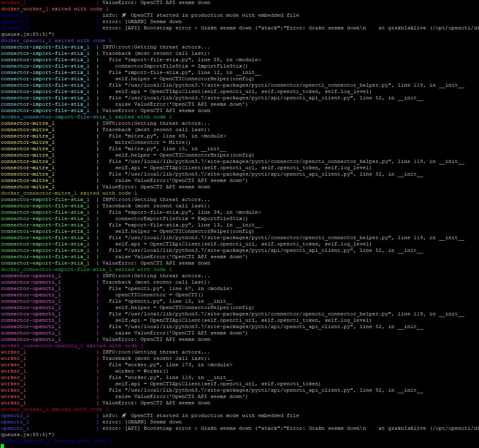Image resolution: width=479 pixels, height=448 pixels.
Task: Click "raise ValueError" line in connector-export-file-stix_1 output
Action: point(181,257)
